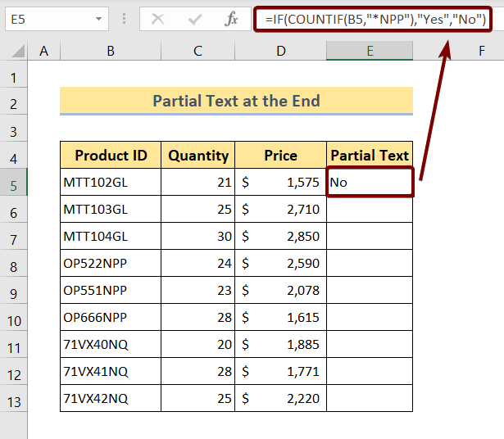Click cell E5 containing No
The width and height of the screenshot is (504, 439).
[x=370, y=183]
